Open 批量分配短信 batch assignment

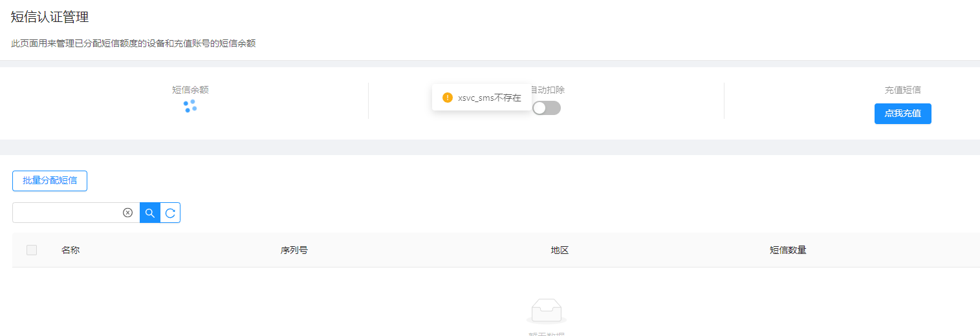[50, 181]
